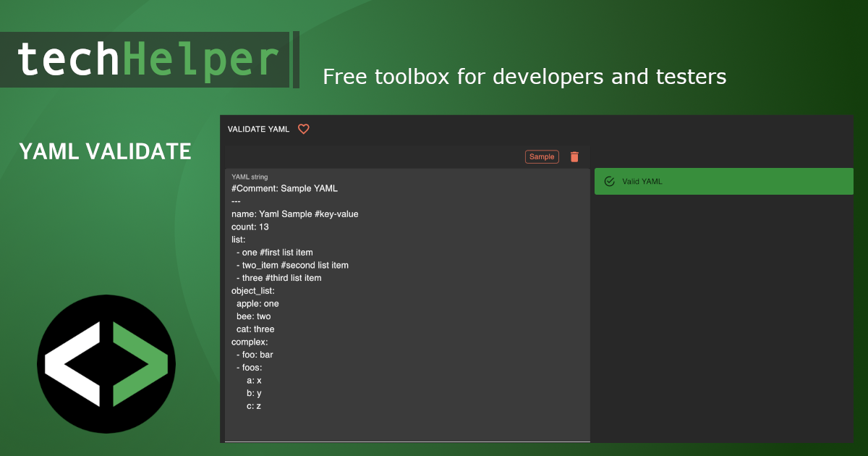868x456 pixels.
Task: Place cursor on the complex: line
Action: pos(250,342)
